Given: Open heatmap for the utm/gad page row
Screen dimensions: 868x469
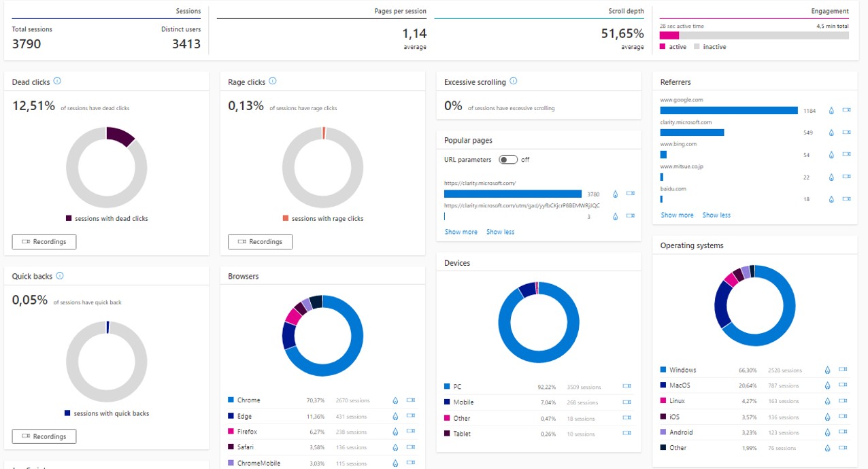Looking at the screenshot, I should click(x=616, y=216).
